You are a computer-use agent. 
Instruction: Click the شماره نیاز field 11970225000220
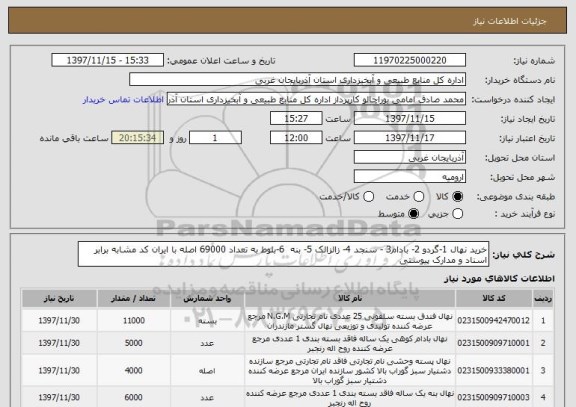pyautogui.click(x=410, y=60)
